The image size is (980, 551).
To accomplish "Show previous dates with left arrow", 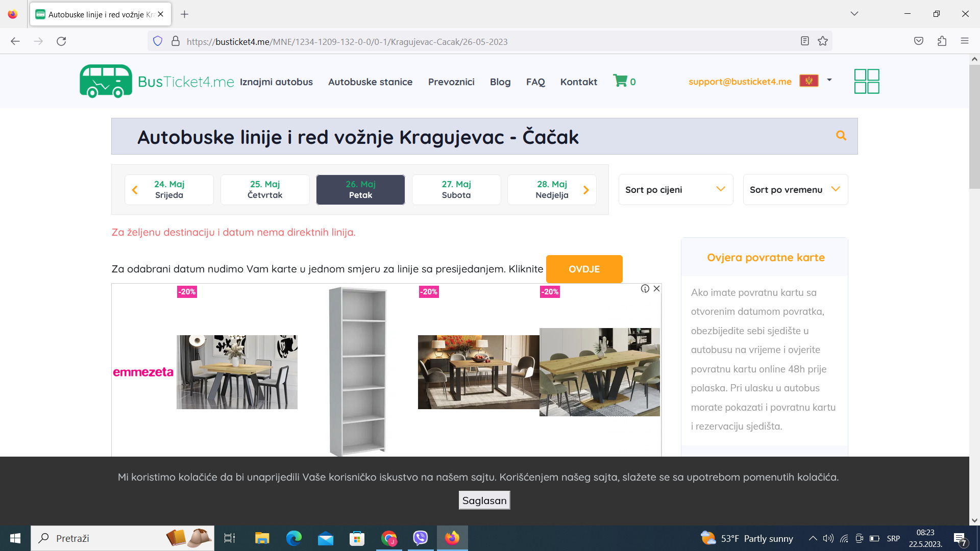I will [135, 190].
